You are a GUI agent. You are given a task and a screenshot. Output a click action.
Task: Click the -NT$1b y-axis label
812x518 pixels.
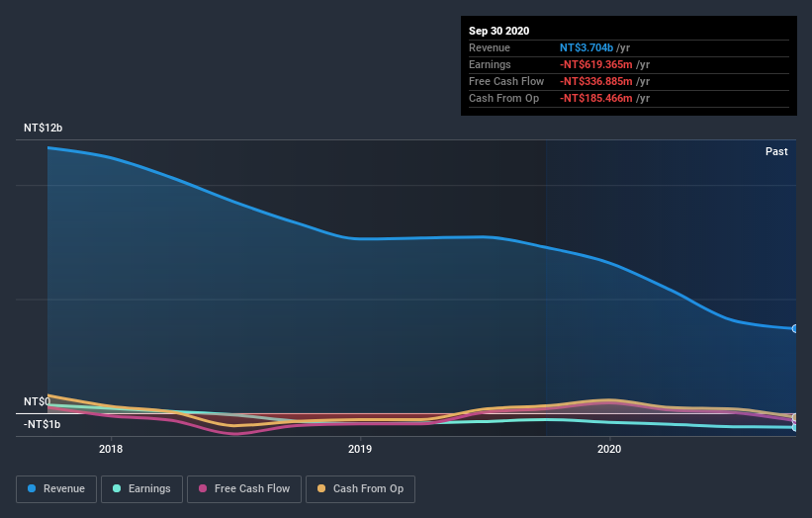[42, 424]
